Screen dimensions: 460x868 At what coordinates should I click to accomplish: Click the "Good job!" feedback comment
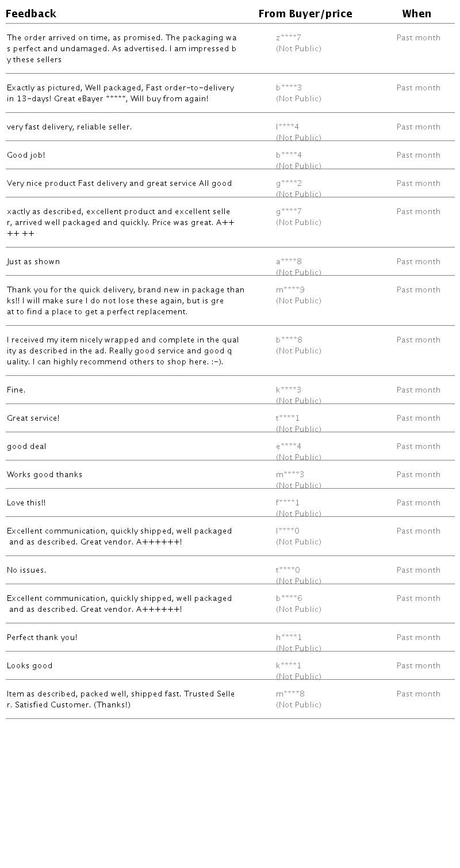pos(26,155)
